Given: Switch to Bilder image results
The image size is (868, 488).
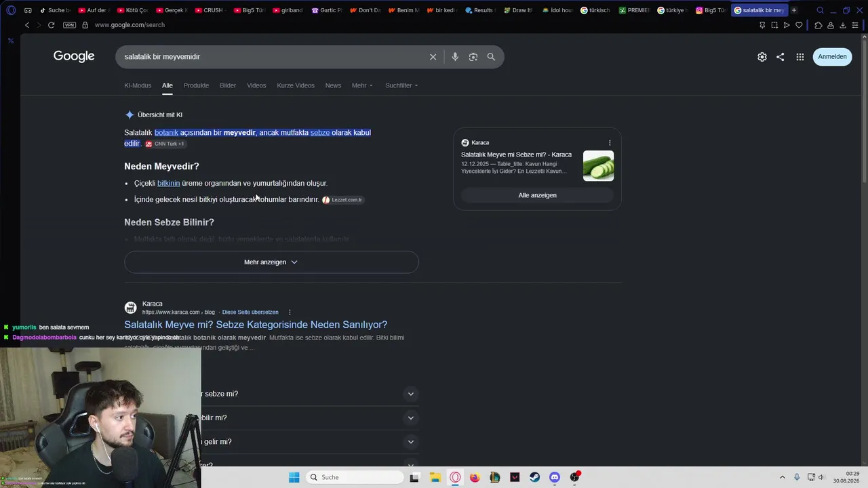Looking at the screenshot, I should [228, 85].
